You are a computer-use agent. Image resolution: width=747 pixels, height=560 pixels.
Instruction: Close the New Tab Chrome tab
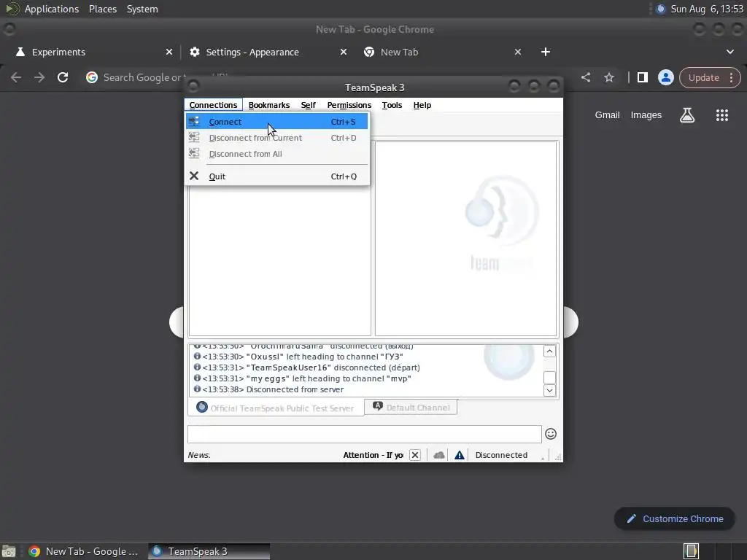click(518, 52)
